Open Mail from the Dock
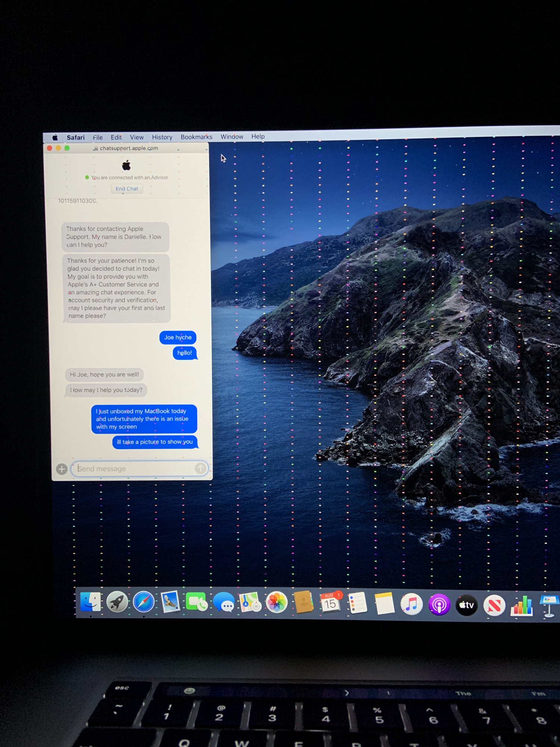560x747 pixels. pyautogui.click(x=171, y=602)
